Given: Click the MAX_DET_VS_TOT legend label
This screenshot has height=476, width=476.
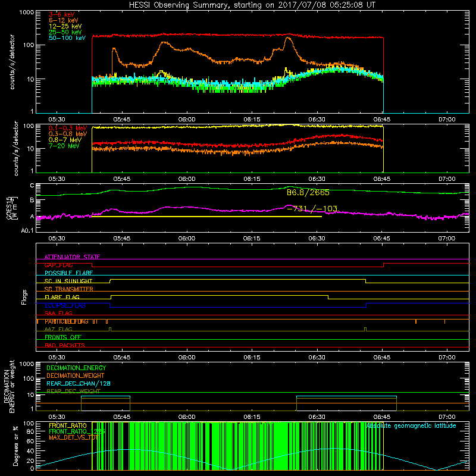Looking at the screenshot, I should click(x=73, y=437).
